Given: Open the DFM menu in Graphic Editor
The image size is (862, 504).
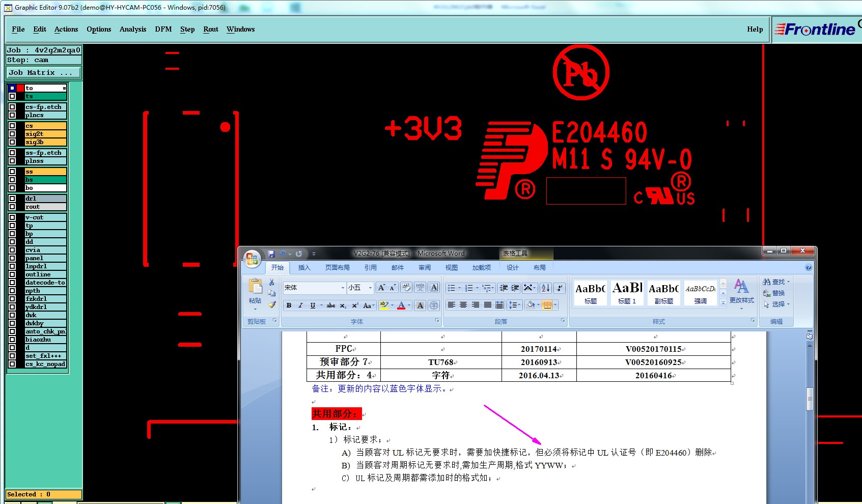Looking at the screenshot, I should pos(163,29).
